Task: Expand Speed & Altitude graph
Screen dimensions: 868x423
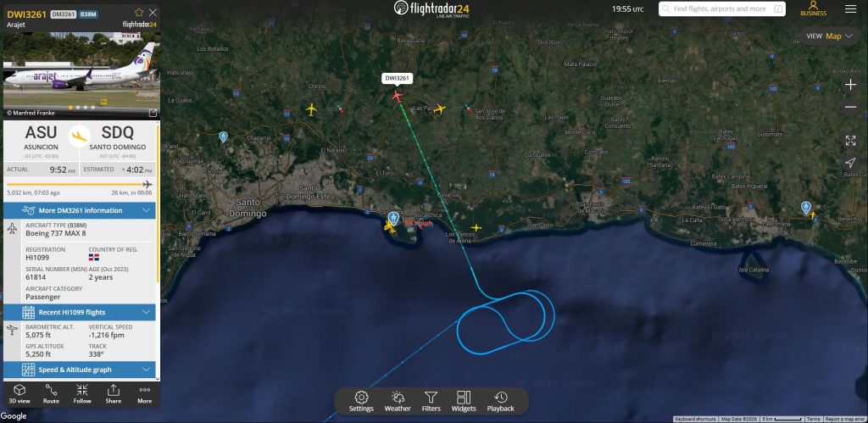Action: pos(80,370)
